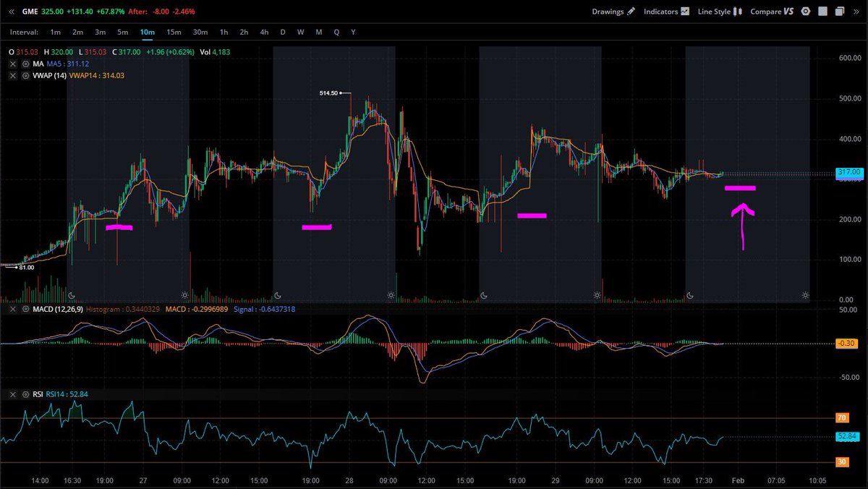Click the GME ticker symbol
Viewport: 868px width, 489px height.
[x=30, y=12]
